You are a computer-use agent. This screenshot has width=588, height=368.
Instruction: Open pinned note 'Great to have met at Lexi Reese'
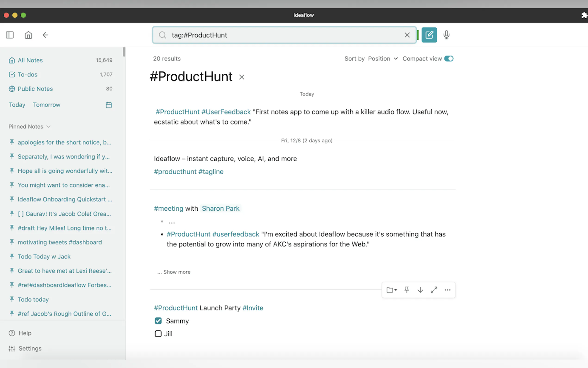(65, 271)
